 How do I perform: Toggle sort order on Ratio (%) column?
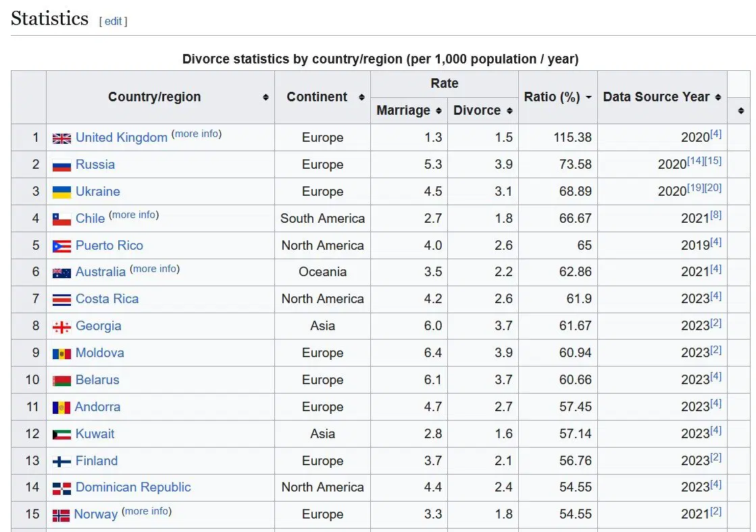pyautogui.click(x=588, y=97)
